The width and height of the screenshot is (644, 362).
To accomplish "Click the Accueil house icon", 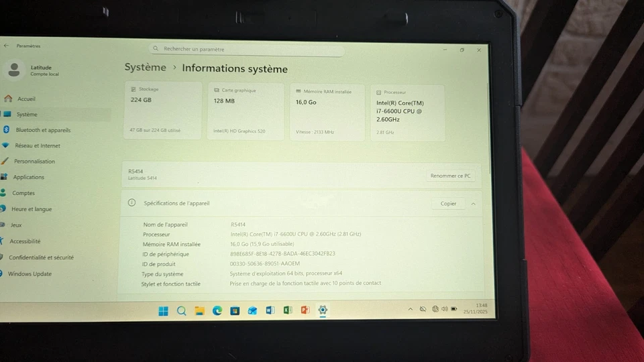I will 8,99.
